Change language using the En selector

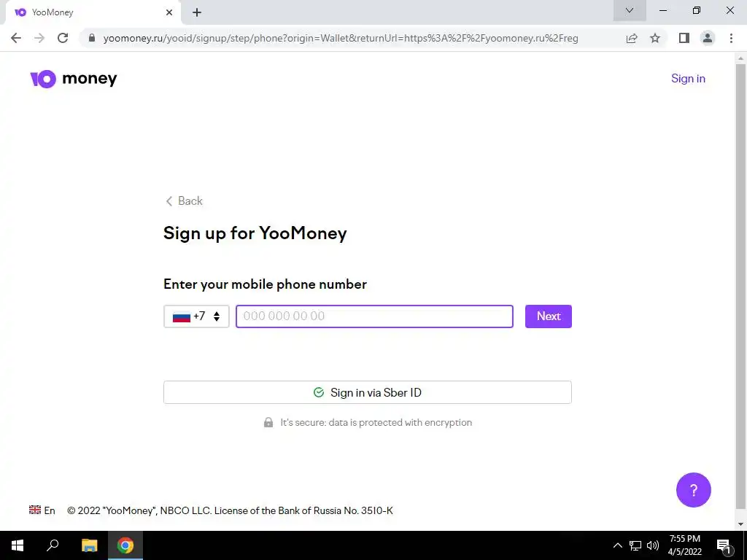click(42, 510)
